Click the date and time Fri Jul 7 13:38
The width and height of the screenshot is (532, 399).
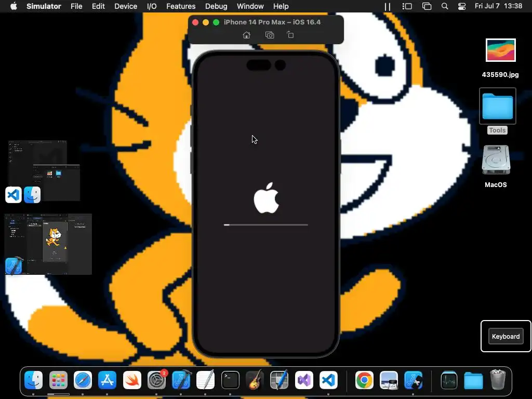tap(498, 6)
